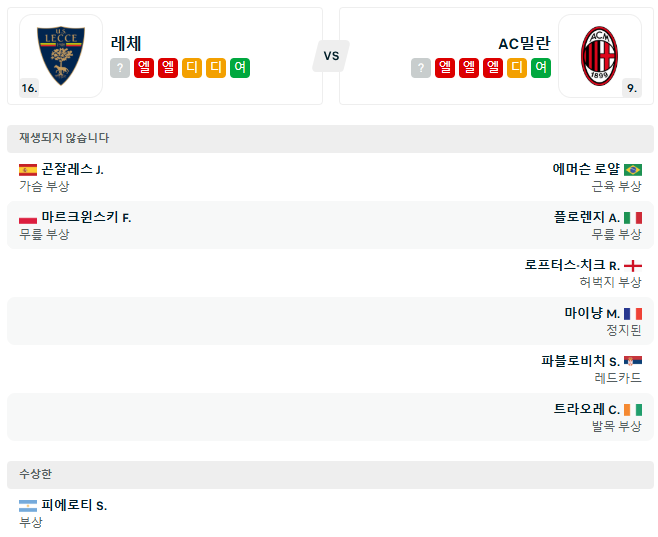Click the Brazil flag beside 에메르송 로얄
Viewport: 658px width, 537px height.
633,170
